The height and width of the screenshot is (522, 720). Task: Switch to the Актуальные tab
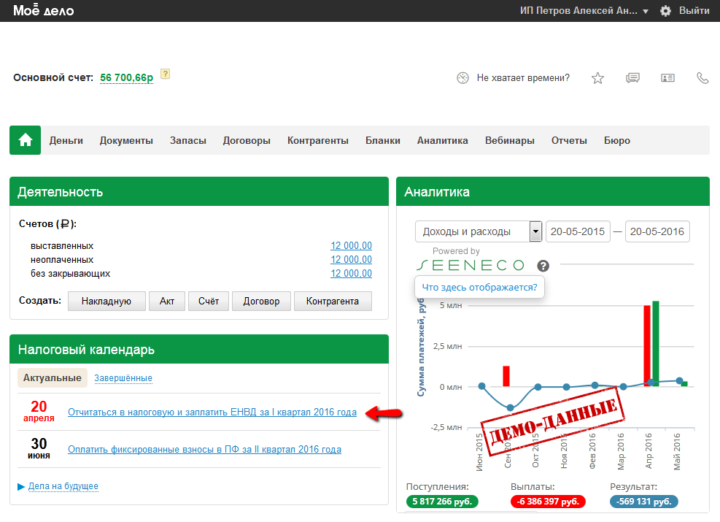pyautogui.click(x=52, y=378)
